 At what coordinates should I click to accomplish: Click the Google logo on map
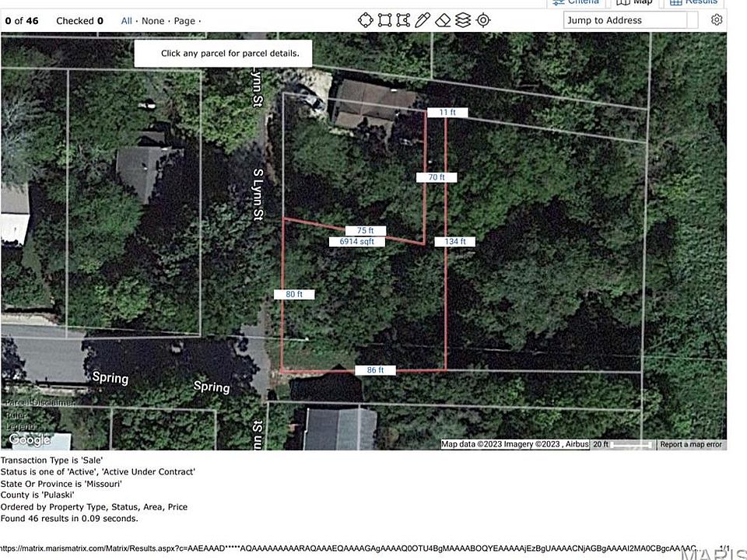[x=29, y=439]
